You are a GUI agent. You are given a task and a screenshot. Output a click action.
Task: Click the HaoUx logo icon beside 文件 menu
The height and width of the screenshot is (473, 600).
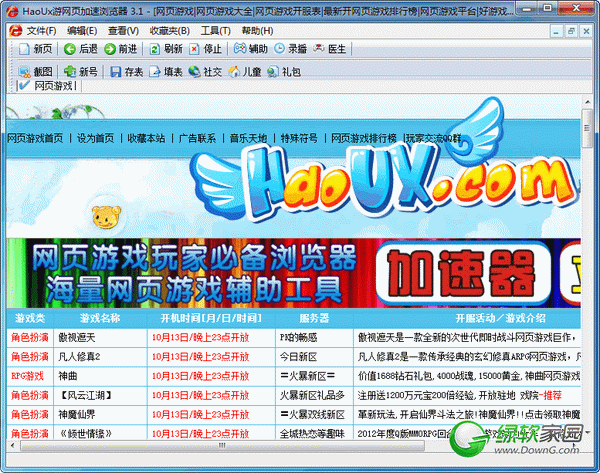pos(16,30)
